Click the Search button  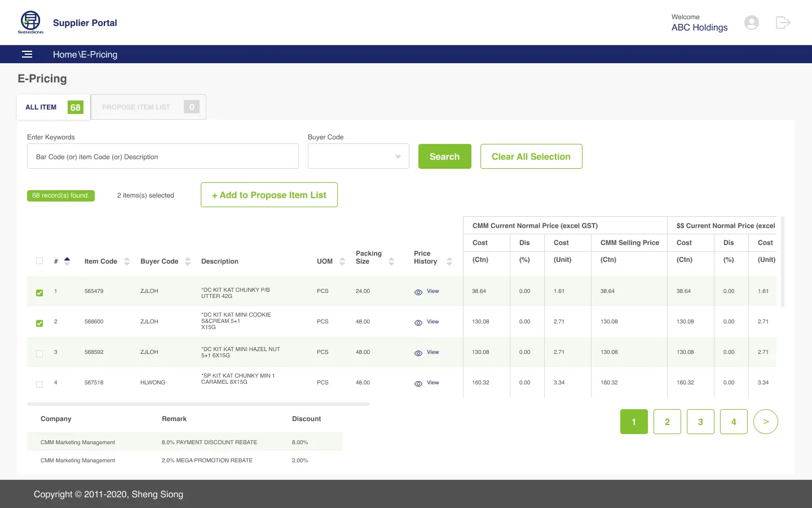[x=444, y=156]
